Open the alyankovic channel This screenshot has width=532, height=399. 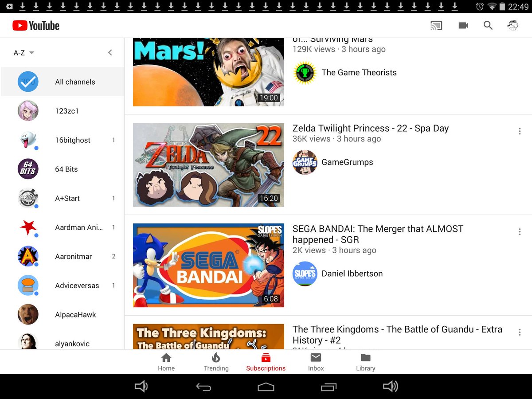click(x=63, y=342)
